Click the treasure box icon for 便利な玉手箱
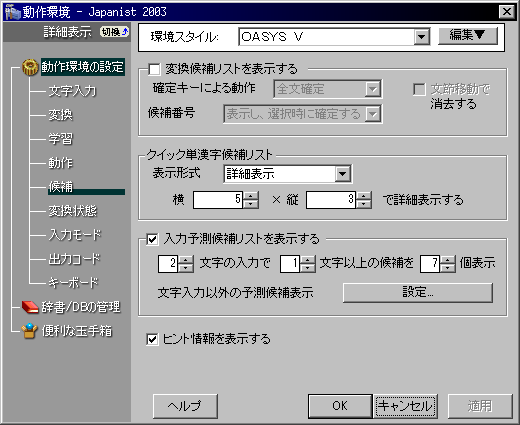The height and width of the screenshot is (425, 520). pos(29,331)
